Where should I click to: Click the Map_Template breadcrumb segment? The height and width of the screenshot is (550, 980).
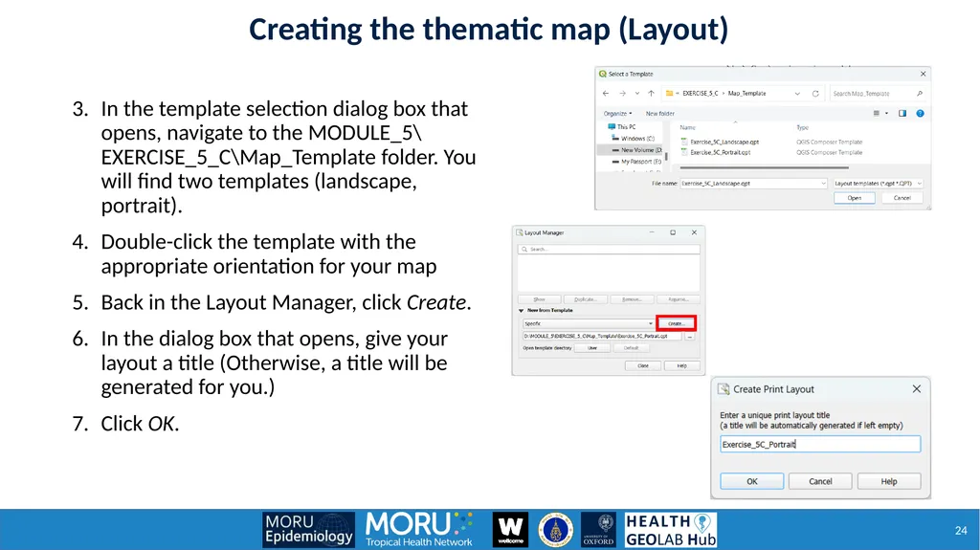pyautogui.click(x=746, y=93)
